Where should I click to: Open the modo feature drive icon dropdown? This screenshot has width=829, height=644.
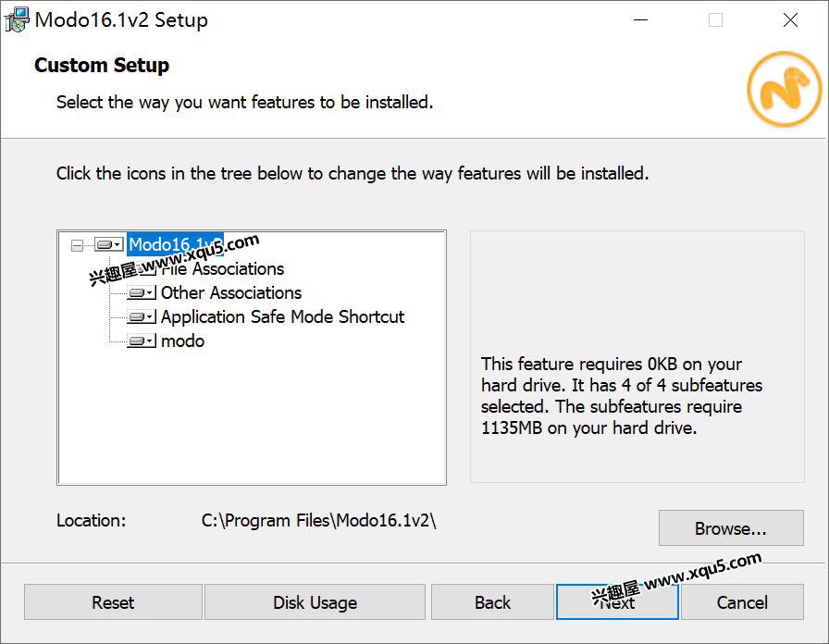[x=142, y=341]
